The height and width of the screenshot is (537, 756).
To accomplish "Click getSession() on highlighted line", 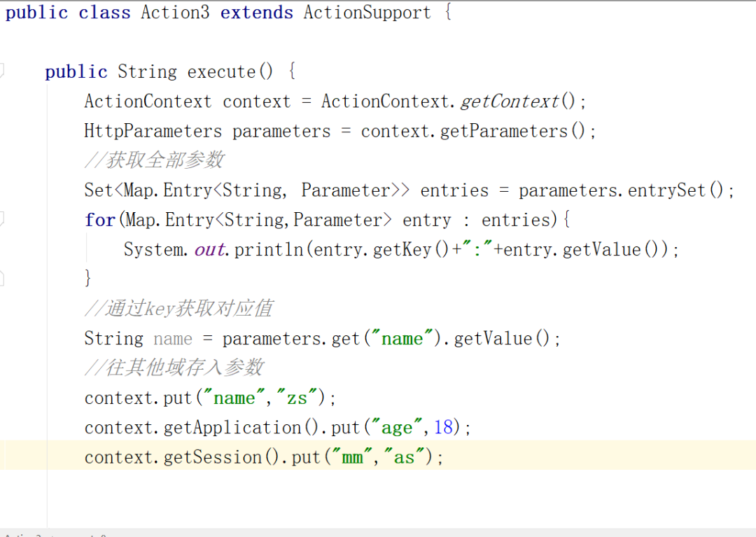I will click(x=221, y=457).
